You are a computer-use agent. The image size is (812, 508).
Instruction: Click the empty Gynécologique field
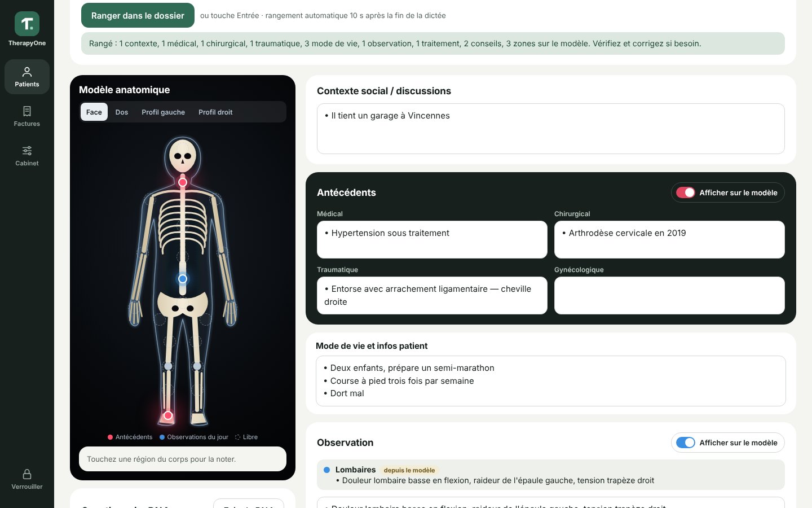pos(669,295)
